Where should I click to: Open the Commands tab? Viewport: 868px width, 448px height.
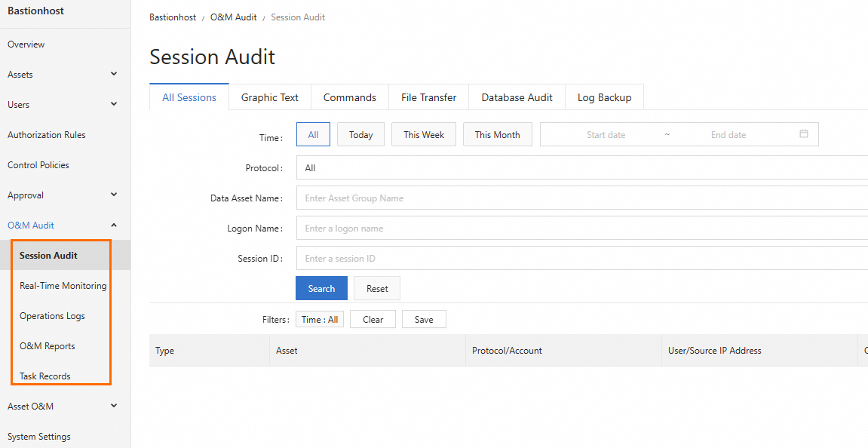[349, 97]
